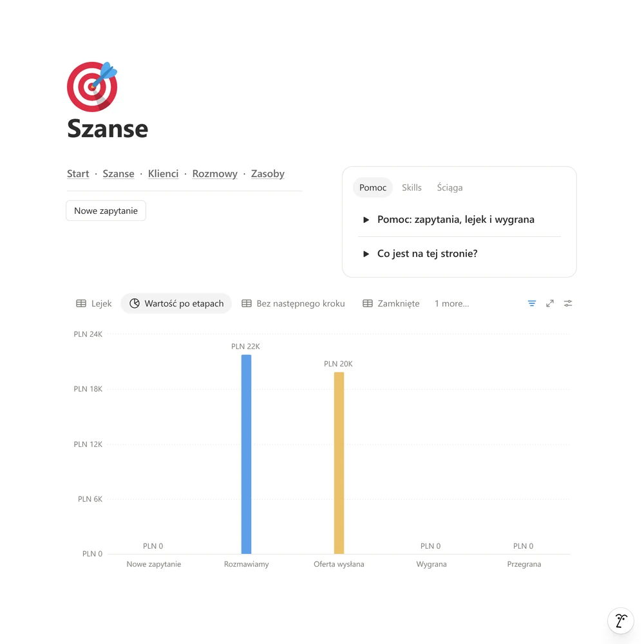Open the Klienci navigation link
This screenshot has width=644, height=644.
163,174
